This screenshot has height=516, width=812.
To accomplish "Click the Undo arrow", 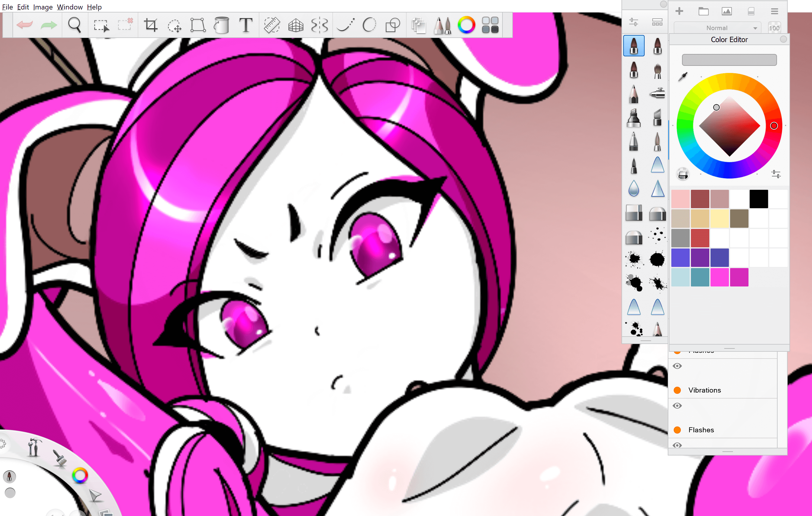I will click(x=25, y=25).
